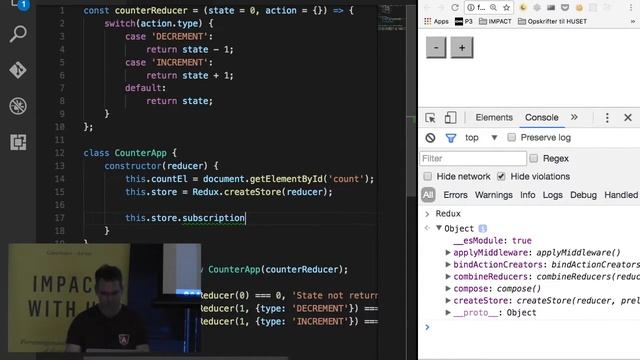640x360 pixels.
Task: Expand the createStore property
Action: pos(448,300)
